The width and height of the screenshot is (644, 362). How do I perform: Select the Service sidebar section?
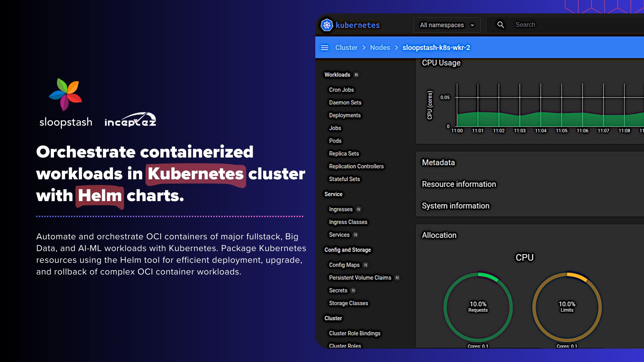coord(333,194)
